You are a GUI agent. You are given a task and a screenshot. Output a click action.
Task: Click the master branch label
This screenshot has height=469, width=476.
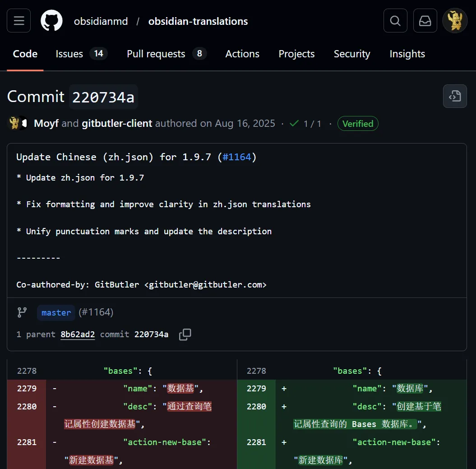coord(56,312)
